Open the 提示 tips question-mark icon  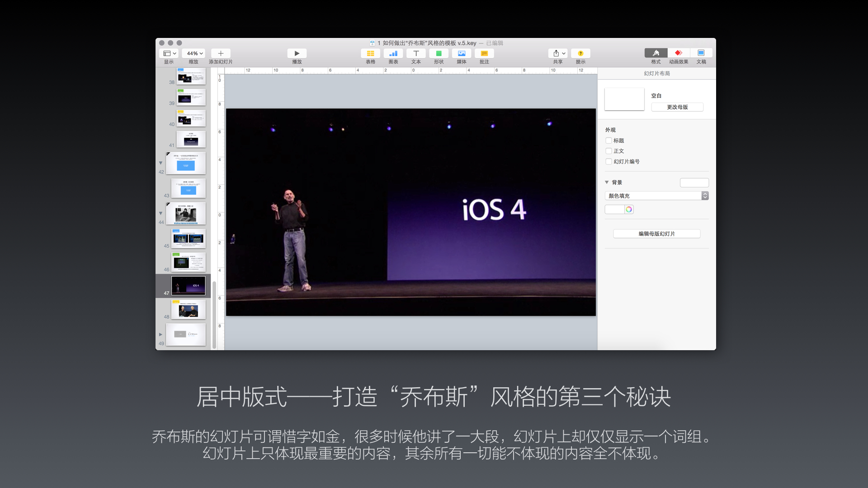580,53
